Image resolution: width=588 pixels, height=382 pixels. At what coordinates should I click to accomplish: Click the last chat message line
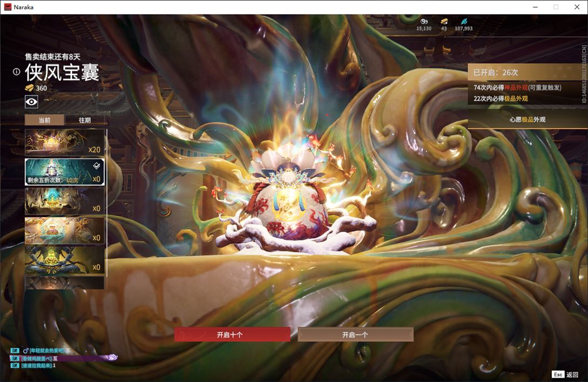[33, 365]
